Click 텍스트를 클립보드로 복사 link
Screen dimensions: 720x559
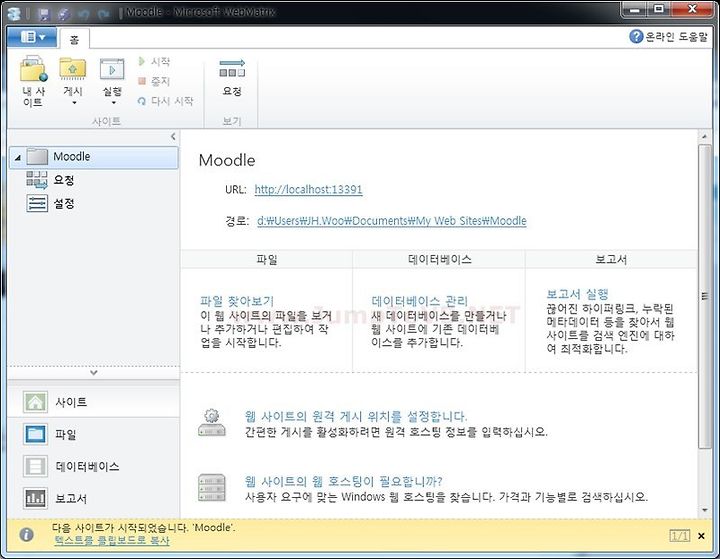tap(112, 541)
